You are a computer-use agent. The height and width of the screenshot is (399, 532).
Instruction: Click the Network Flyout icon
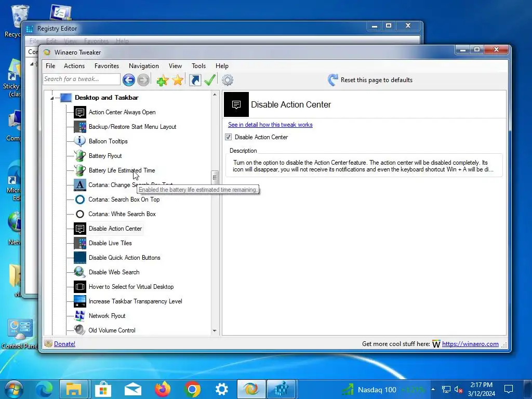[x=80, y=316]
